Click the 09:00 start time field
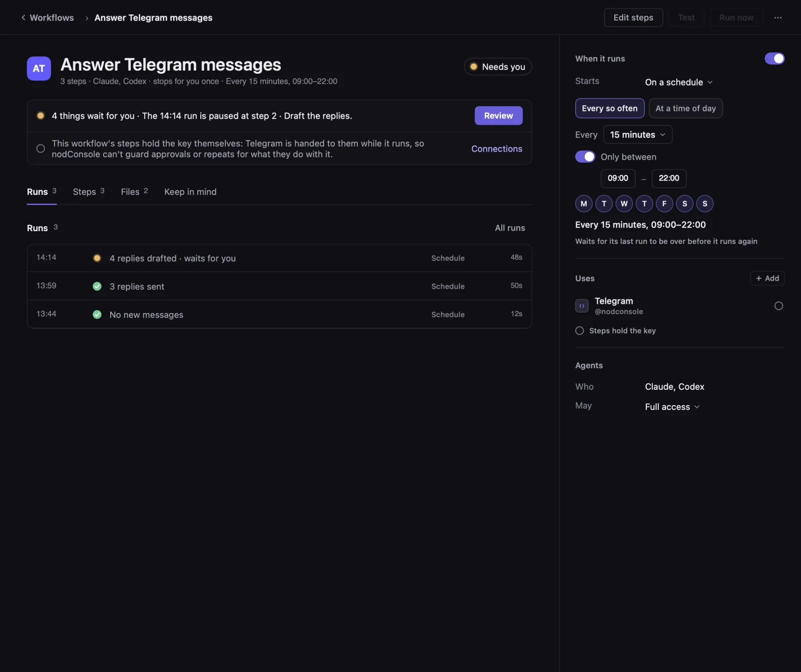The height and width of the screenshot is (672, 801). (x=618, y=178)
